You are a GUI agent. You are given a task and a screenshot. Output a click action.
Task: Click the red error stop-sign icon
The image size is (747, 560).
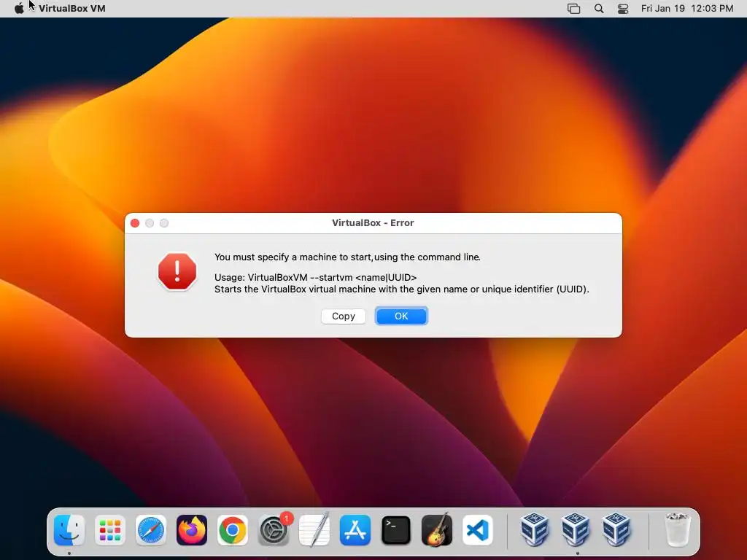click(x=177, y=271)
